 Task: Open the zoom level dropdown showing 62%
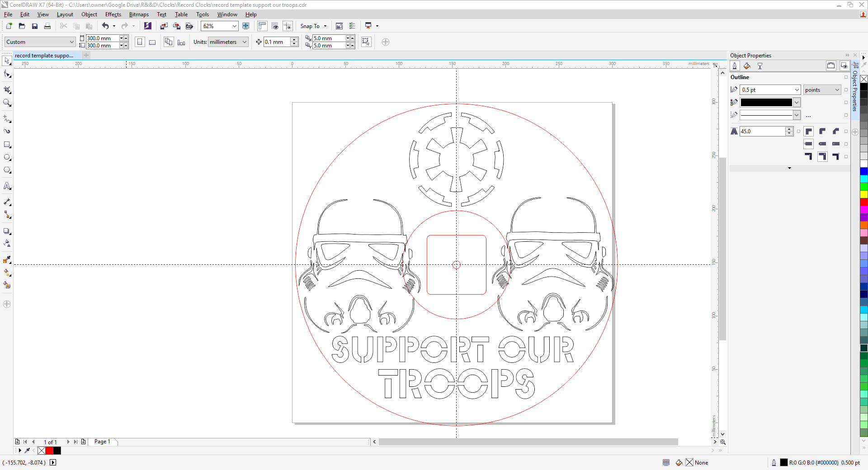click(x=235, y=26)
